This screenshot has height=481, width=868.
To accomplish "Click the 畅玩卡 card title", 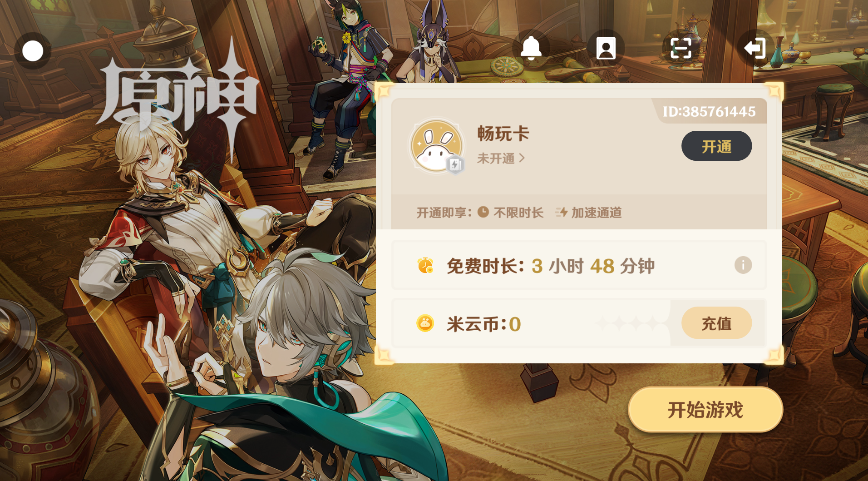I will point(503,134).
